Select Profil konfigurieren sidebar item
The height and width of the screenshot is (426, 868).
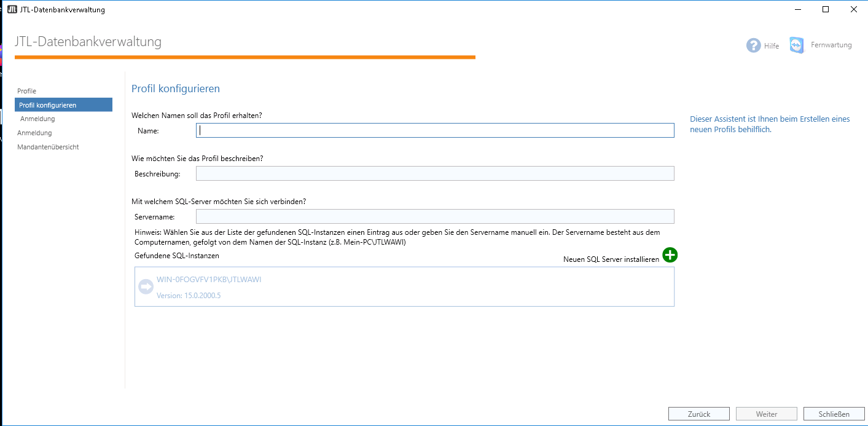[x=64, y=105]
